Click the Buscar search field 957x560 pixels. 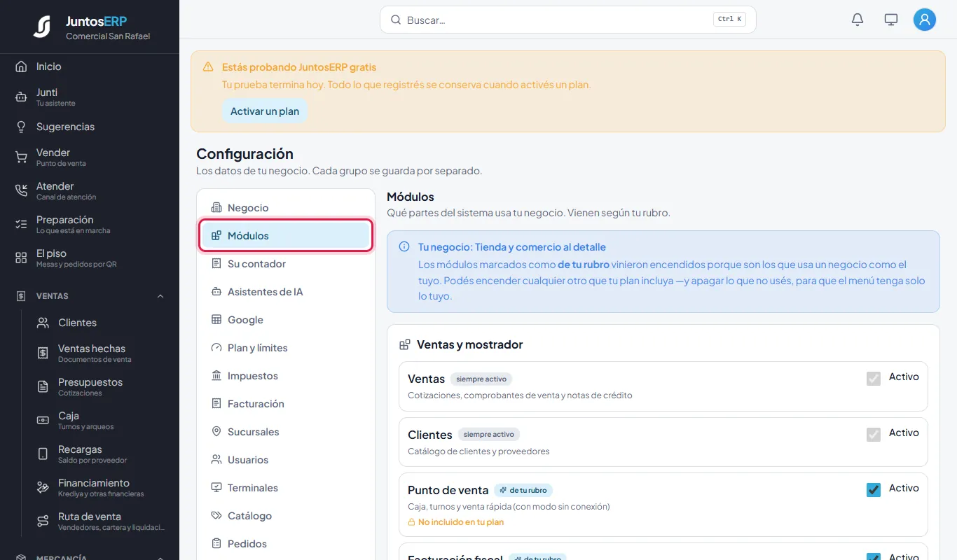tap(568, 20)
